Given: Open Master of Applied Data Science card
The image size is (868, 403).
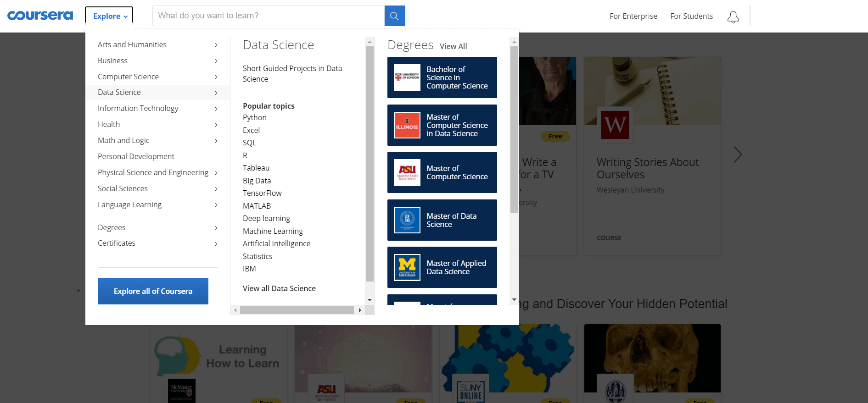Looking at the screenshot, I should click(x=442, y=267).
